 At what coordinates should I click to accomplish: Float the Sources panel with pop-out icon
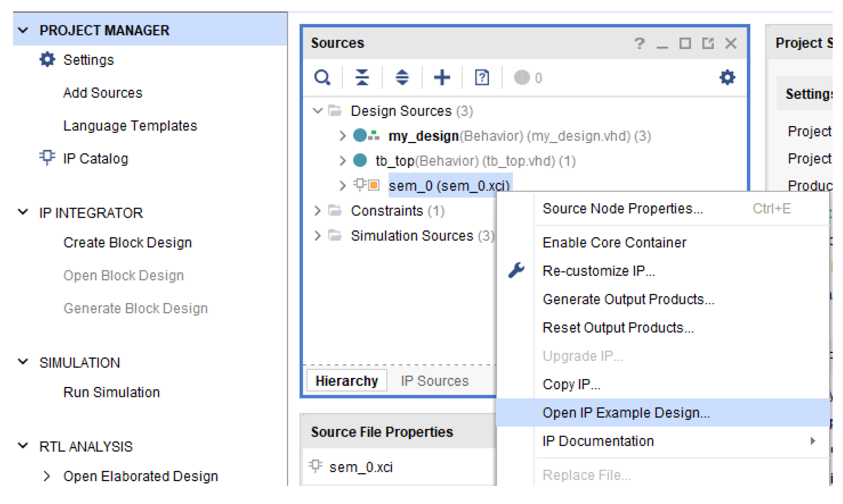tap(708, 43)
